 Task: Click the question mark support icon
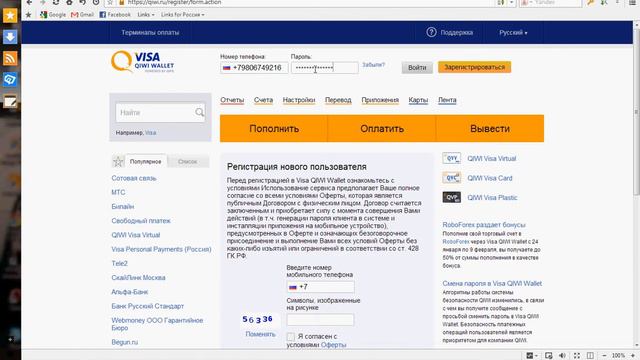(431, 32)
